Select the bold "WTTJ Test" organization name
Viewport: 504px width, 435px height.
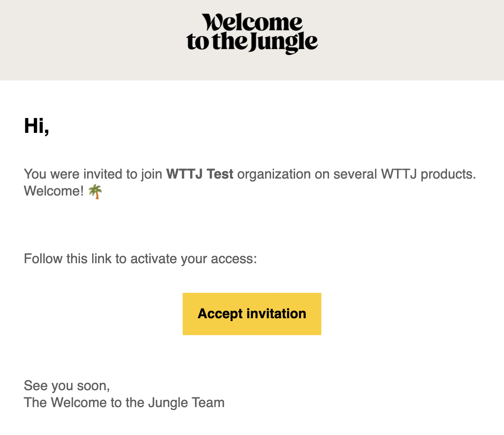200,174
